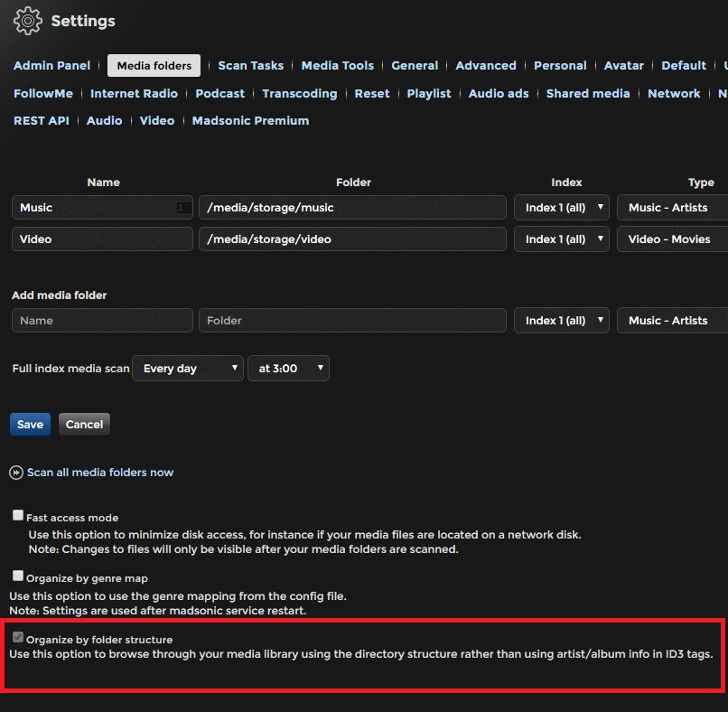Screen dimensions: 728x712
Task: Focus the Add media folder path field
Action: click(352, 321)
